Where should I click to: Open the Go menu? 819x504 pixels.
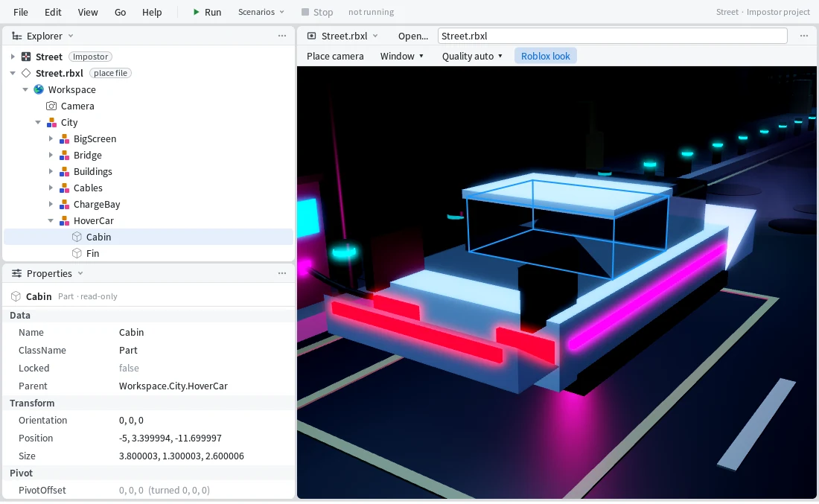point(120,12)
